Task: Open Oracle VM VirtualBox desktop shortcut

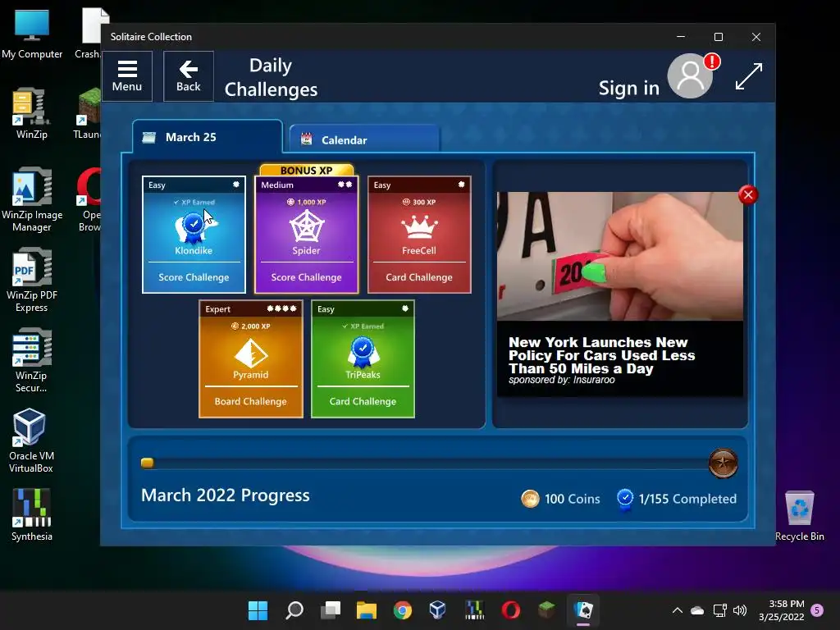Action: pyautogui.click(x=31, y=441)
